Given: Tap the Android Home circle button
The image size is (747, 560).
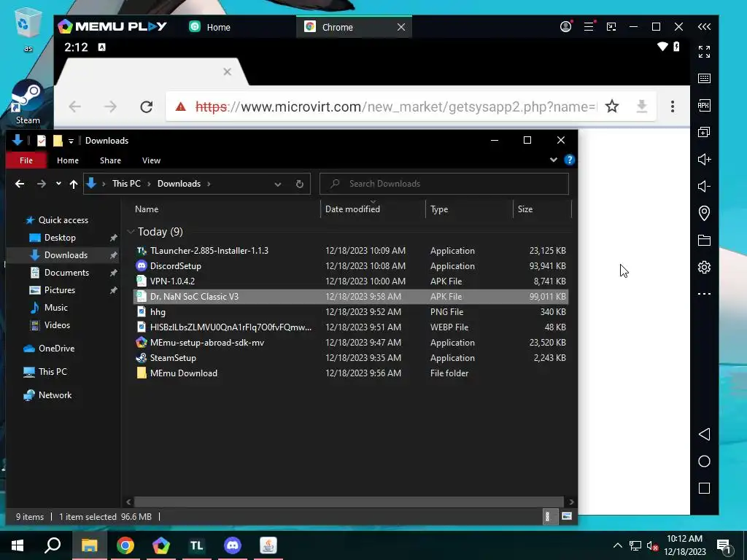Looking at the screenshot, I should (704, 461).
